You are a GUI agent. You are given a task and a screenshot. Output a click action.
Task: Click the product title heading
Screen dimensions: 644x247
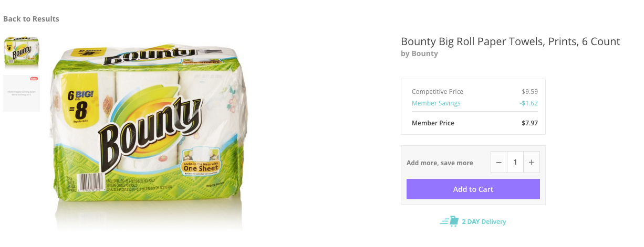[x=510, y=41]
